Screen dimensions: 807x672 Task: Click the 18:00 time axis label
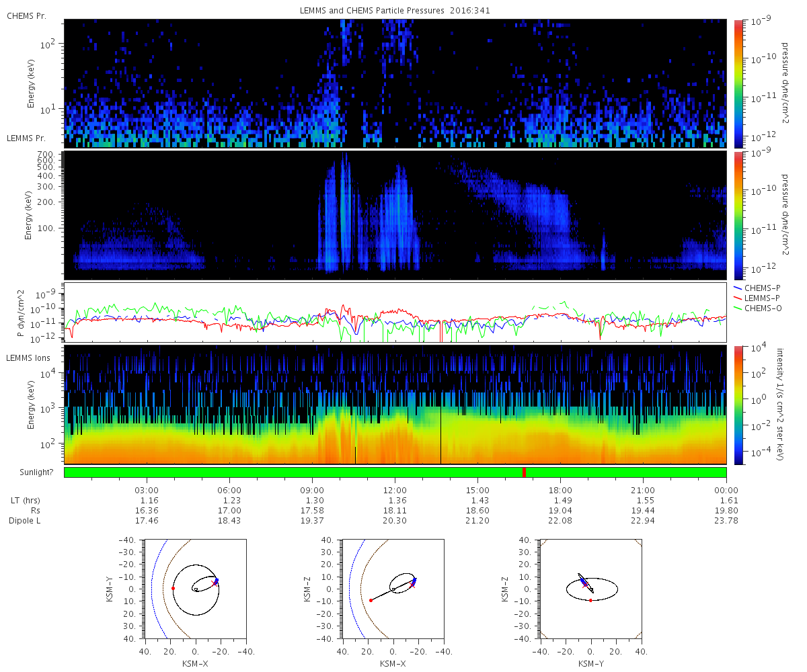[x=560, y=490]
